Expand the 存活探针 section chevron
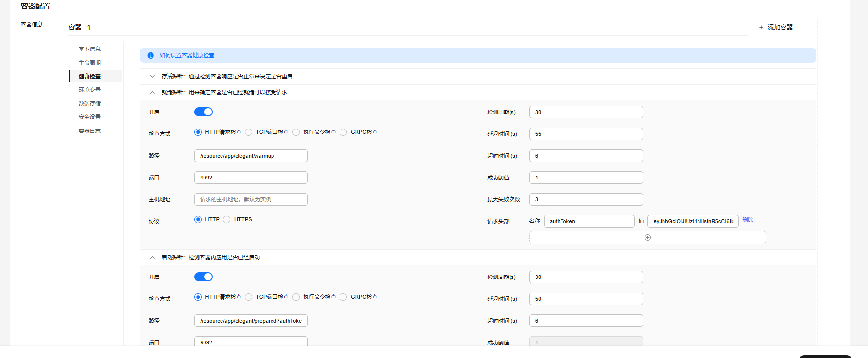 click(x=153, y=77)
